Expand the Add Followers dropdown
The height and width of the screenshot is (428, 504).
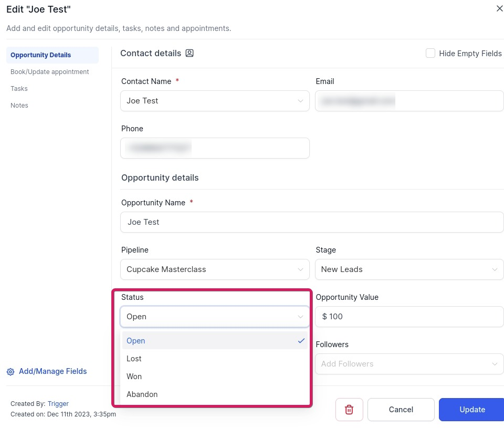pos(409,364)
